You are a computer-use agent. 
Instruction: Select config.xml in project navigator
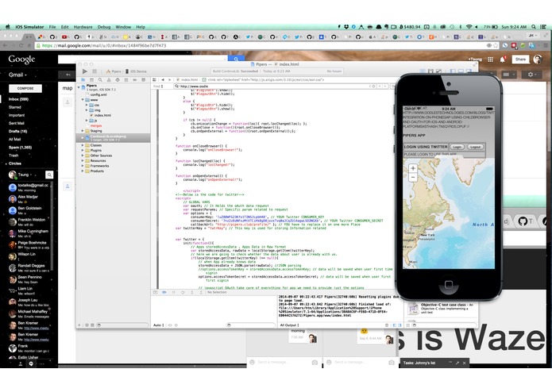98,94
